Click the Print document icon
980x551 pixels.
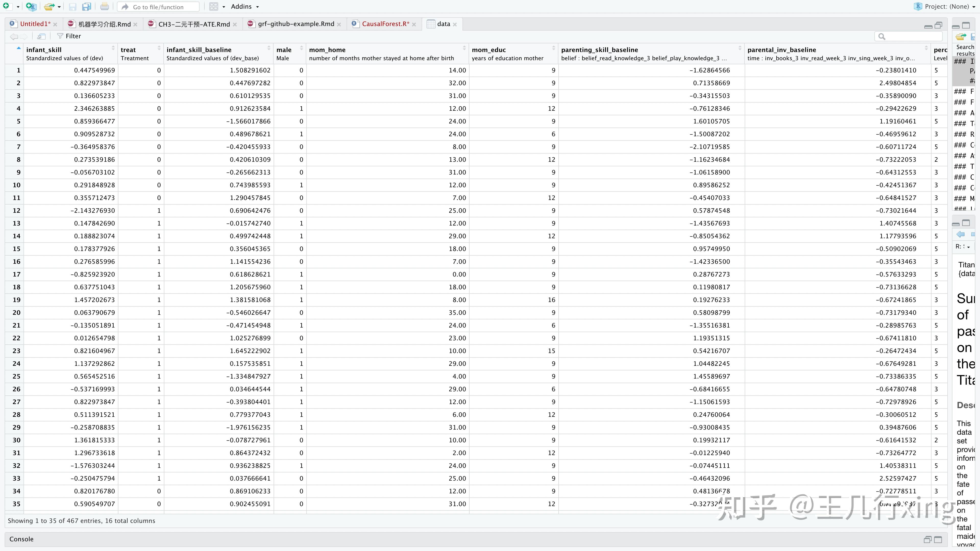[x=104, y=6]
